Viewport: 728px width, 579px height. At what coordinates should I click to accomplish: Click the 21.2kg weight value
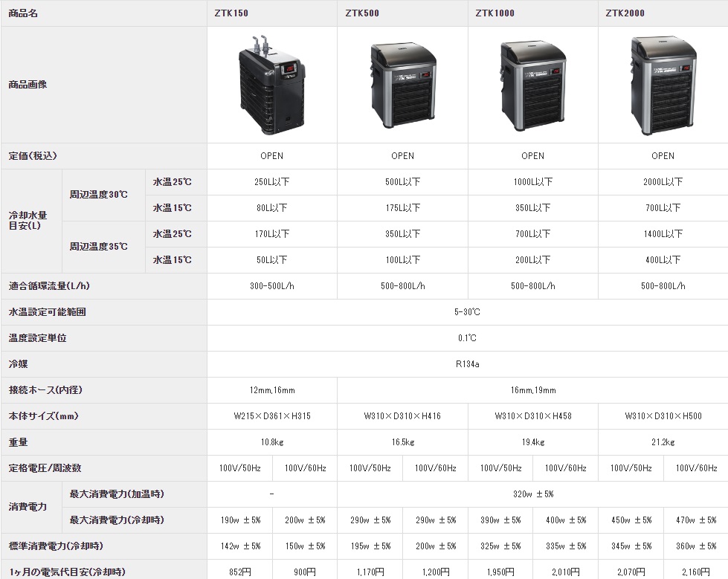[x=663, y=441]
